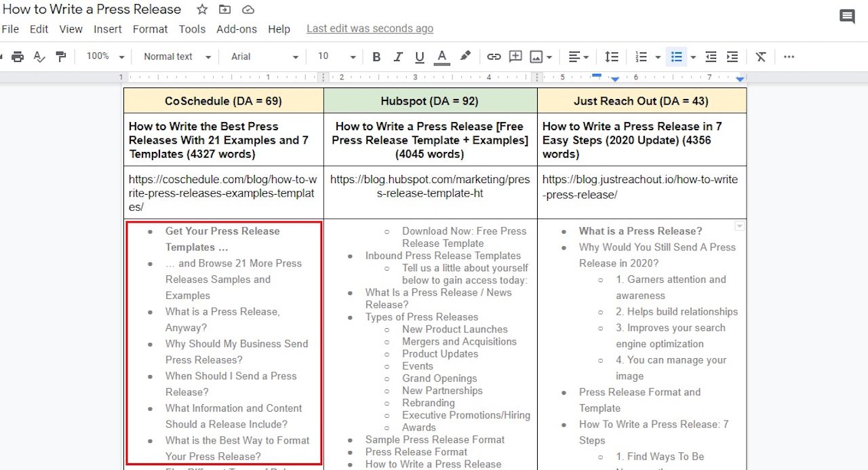This screenshot has height=470, width=868.
Task: Follow the blog.hubspot.com URL
Action: pyautogui.click(x=430, y=187)
